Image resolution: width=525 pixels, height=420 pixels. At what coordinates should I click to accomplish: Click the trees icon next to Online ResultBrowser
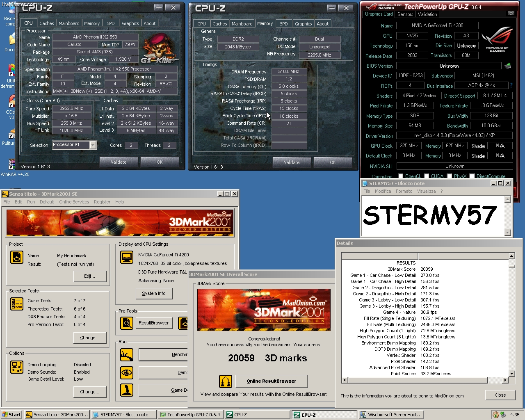point(226,381)
